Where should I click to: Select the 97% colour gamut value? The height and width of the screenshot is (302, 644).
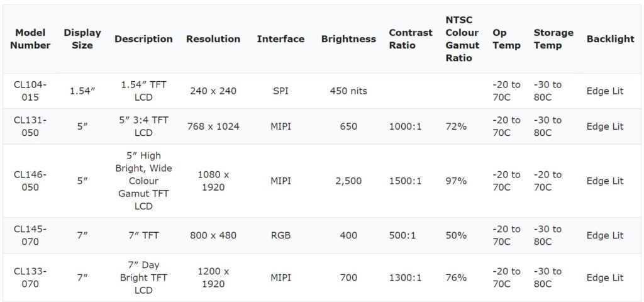point(456,181)
